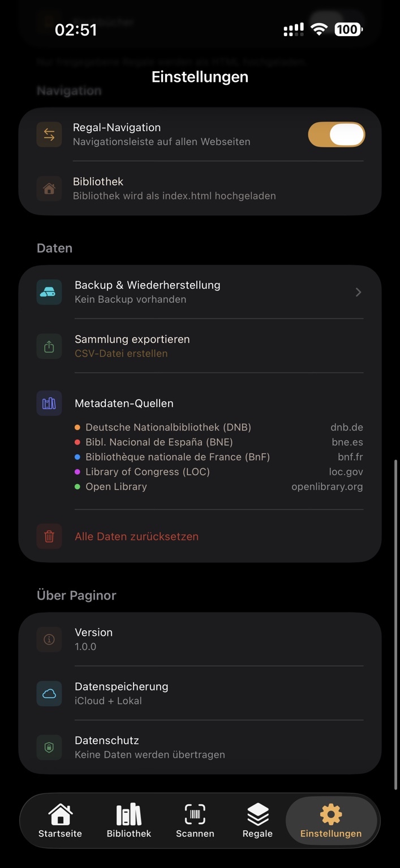
Task: Go to the Regale tab
Action: tap(257, 821)
